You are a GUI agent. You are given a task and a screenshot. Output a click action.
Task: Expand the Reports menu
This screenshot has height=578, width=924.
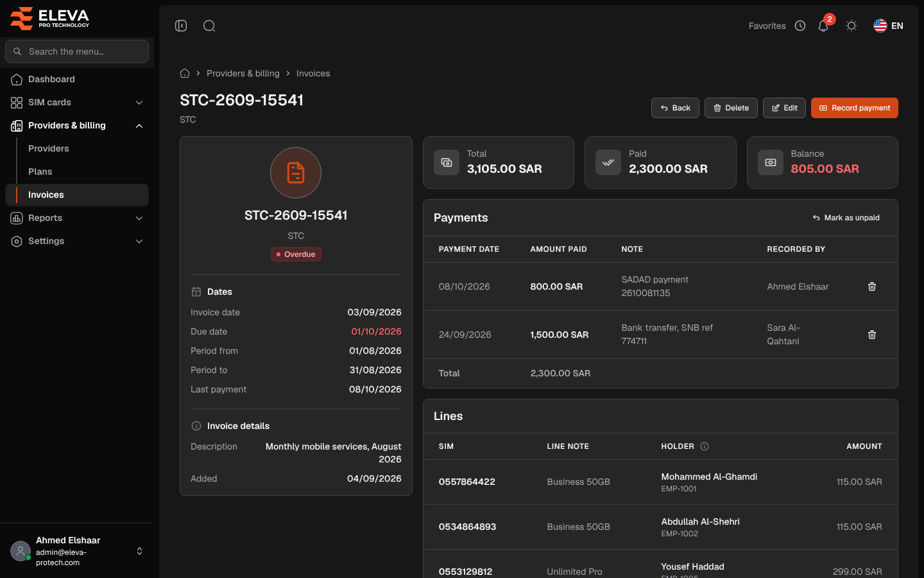coord(77,218)
